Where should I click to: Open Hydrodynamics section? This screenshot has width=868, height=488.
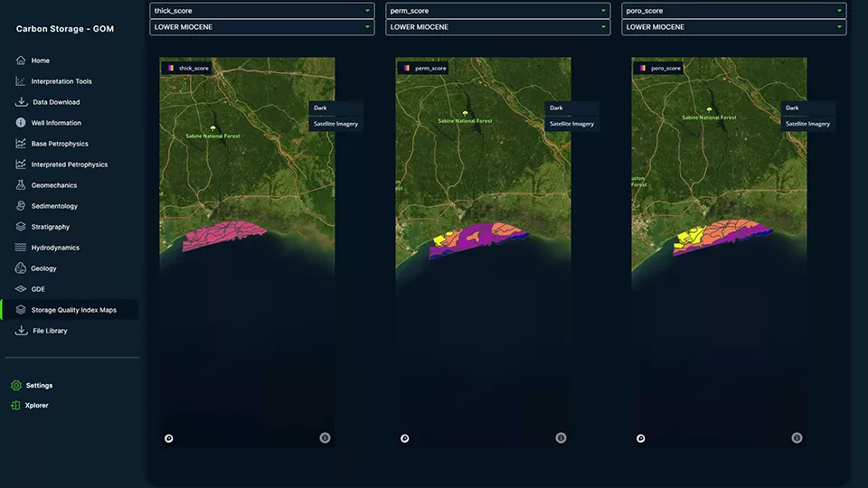pyautogui.click(x=55, y=248)
